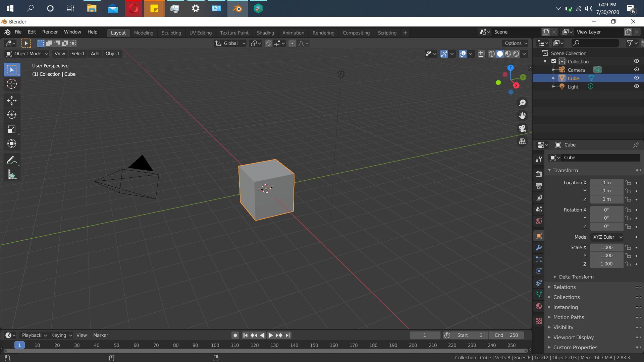This screenshot has width=644, height=362.
Task: Hide the Light in outliner
Action: [x=636, y=86]
